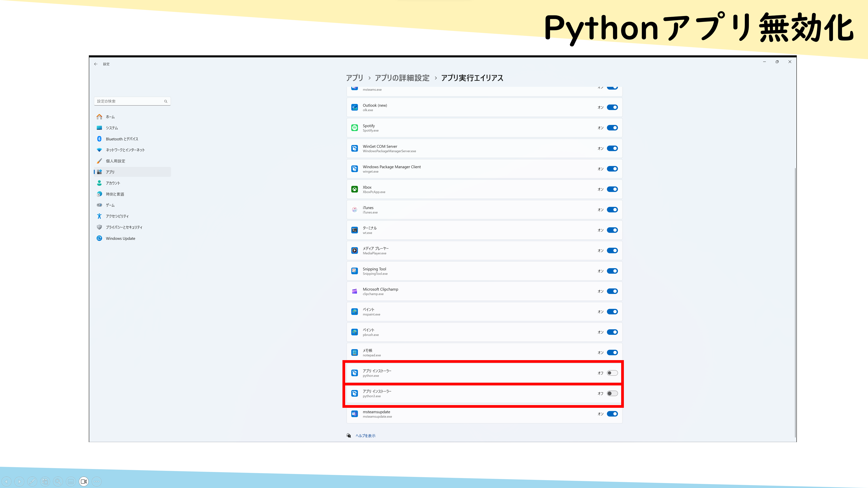
Task: Select アプリ in the settings sidebar
Action: click(x=132, y=172)
